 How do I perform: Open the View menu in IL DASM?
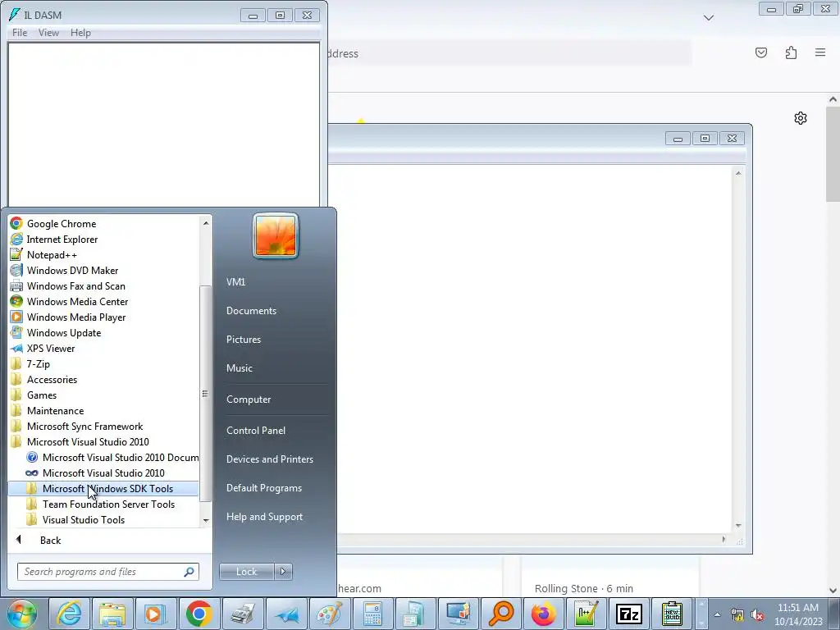(x=48, y=33)
